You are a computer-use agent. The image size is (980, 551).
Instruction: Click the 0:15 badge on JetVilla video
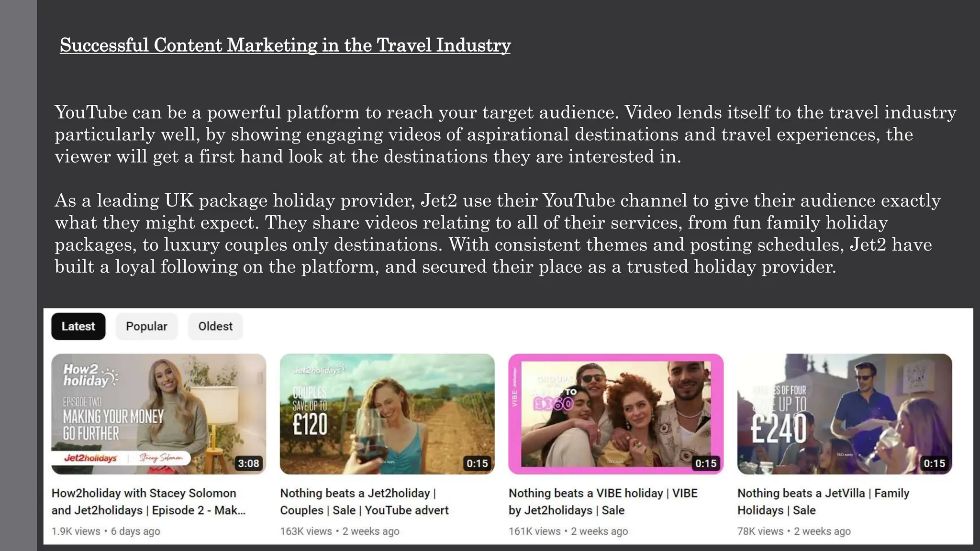tap(935, 463)
